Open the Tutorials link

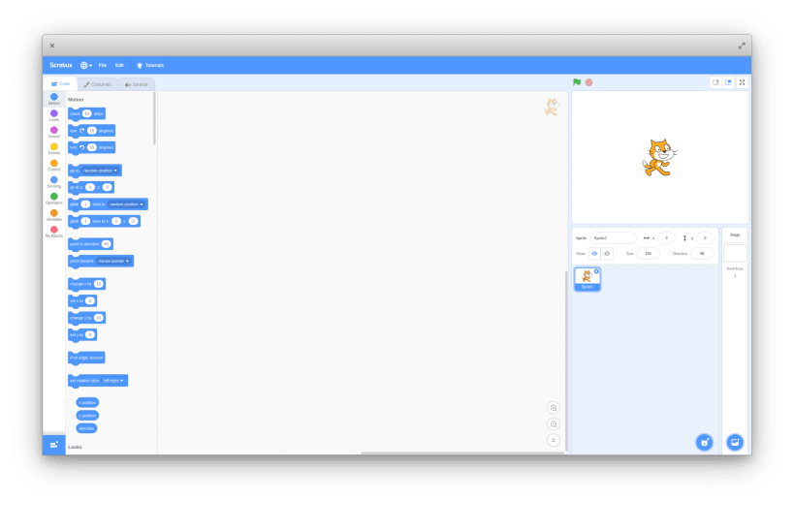[x=150, y=65]
